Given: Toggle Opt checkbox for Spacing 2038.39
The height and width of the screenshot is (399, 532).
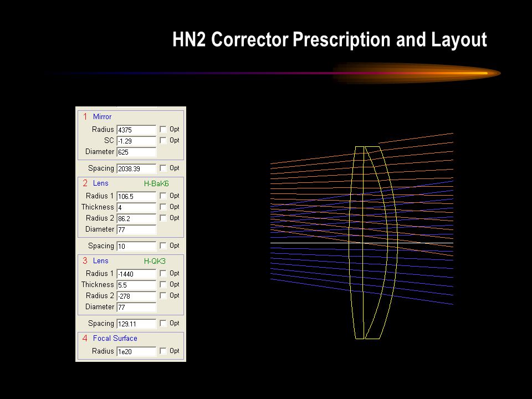Looking at the screenshot, I should click(x=163, y=168).
